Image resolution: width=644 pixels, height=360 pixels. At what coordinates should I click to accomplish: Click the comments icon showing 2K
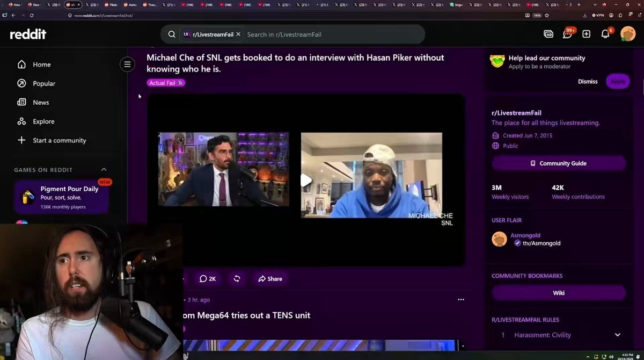point(208,278)
